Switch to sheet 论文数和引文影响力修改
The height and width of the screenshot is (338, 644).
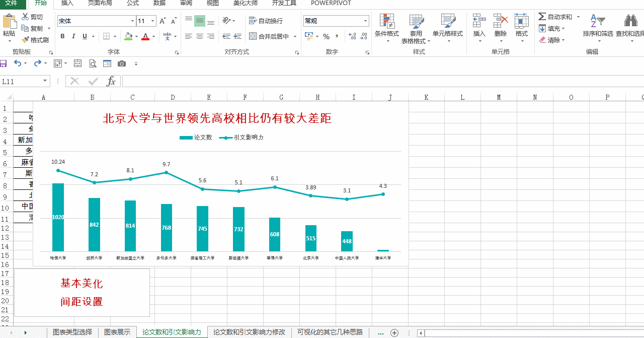click(249, 332)
